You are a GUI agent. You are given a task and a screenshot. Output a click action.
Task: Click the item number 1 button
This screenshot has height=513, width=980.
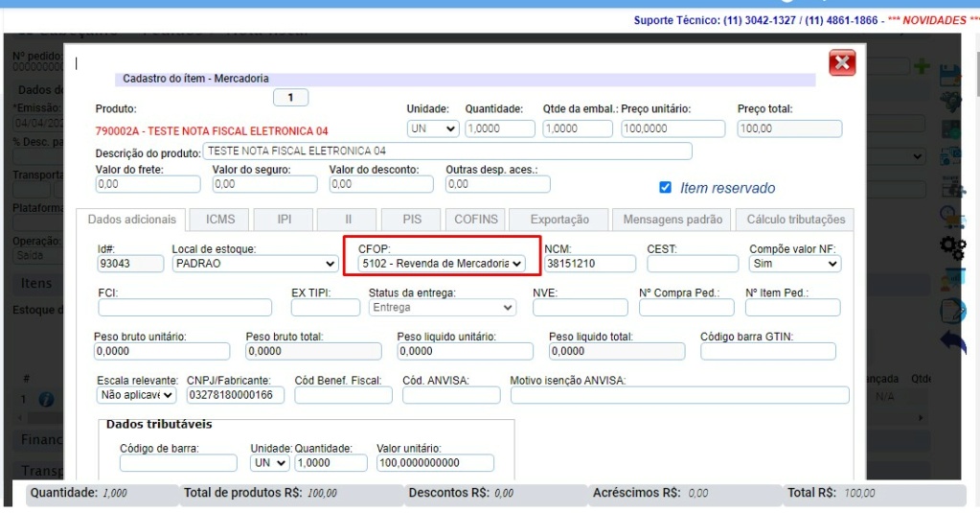click(x=290, y=98)
